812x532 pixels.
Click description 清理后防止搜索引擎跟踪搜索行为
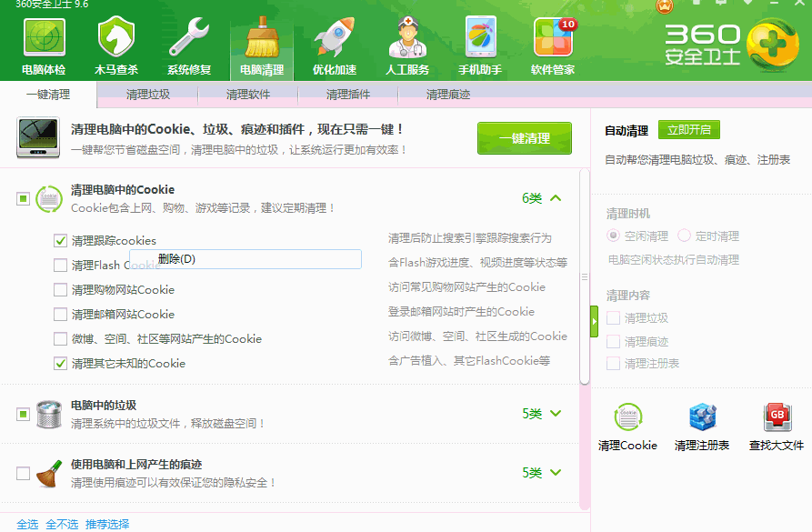point(470,237)
